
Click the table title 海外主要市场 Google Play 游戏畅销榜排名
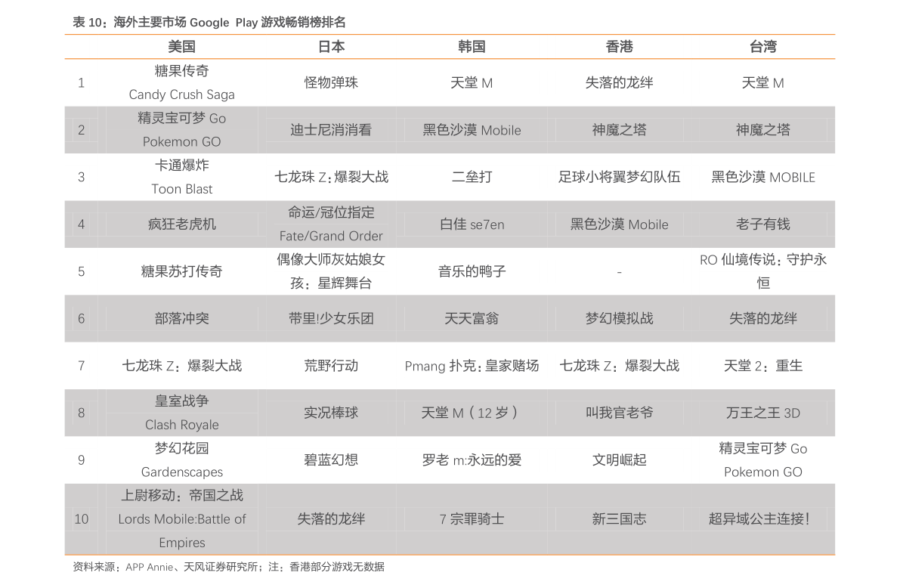click(230, 23)
